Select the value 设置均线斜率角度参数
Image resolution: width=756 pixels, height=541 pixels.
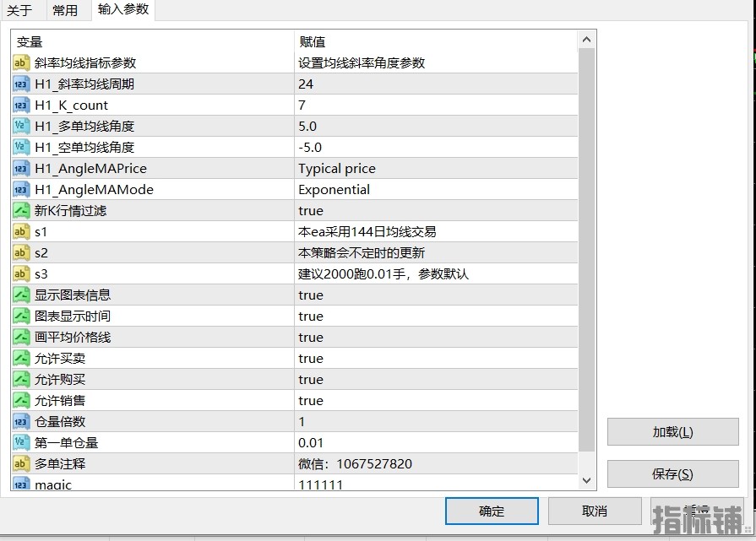436,62
